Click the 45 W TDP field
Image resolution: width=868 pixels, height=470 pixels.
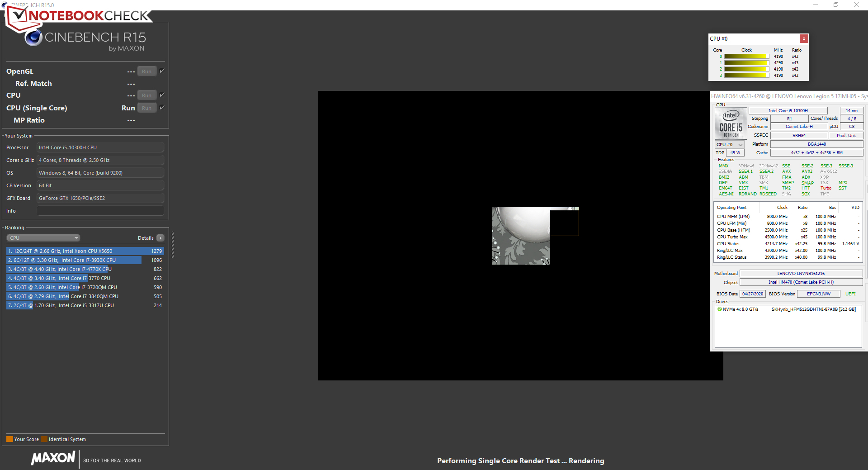[735, 153]
